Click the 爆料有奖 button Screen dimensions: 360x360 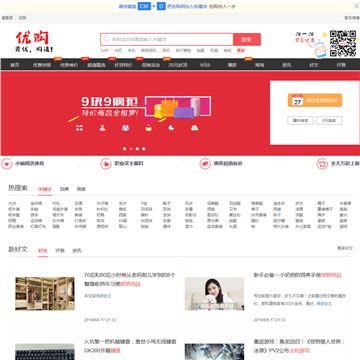pyautogui.click(x=300, y=120)
